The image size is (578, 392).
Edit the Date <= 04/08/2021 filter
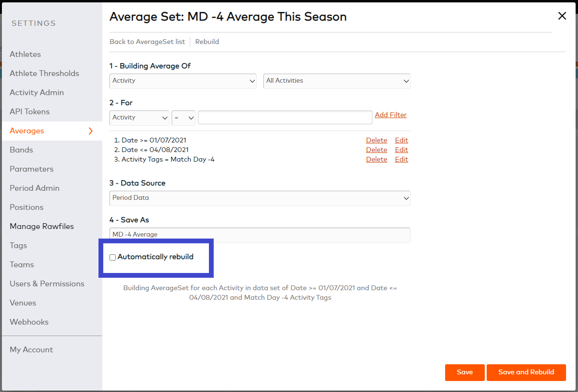coord(402,150)
